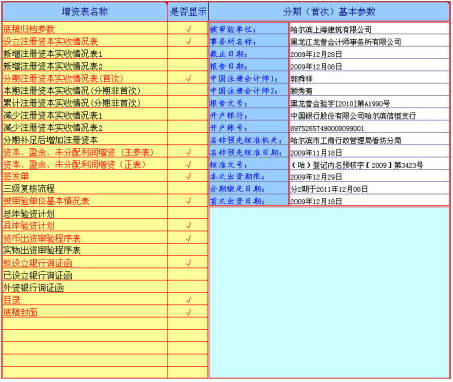The width and height of the screenshot is (453, 382).
Task: Click the 是否显示 column header
Action: point(188,12)
